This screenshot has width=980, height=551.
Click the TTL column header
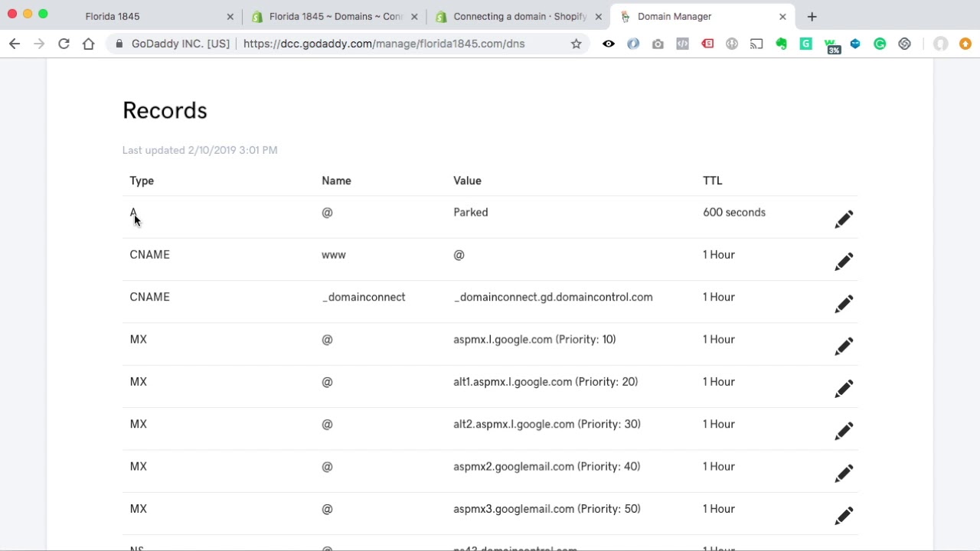713,181
